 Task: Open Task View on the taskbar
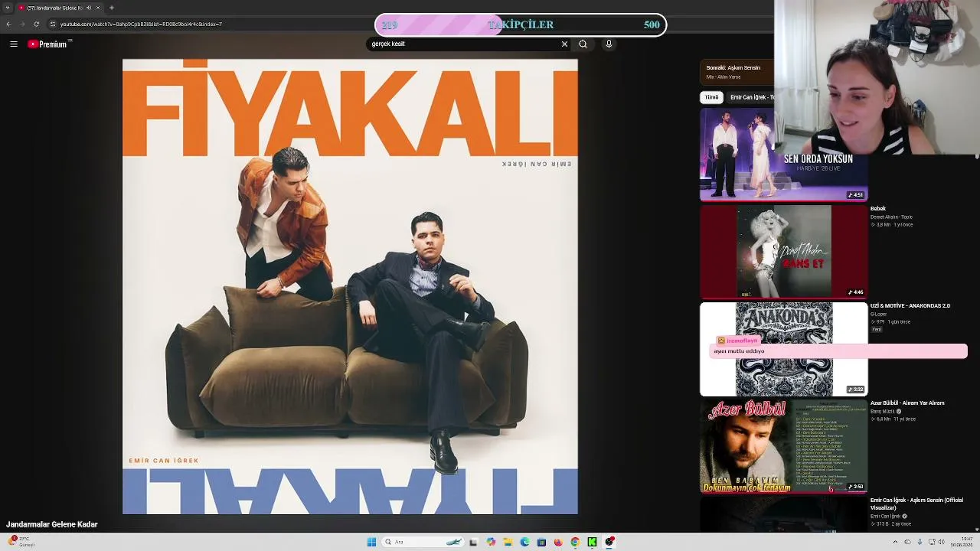pyautogui.click(x=473, y=542)
